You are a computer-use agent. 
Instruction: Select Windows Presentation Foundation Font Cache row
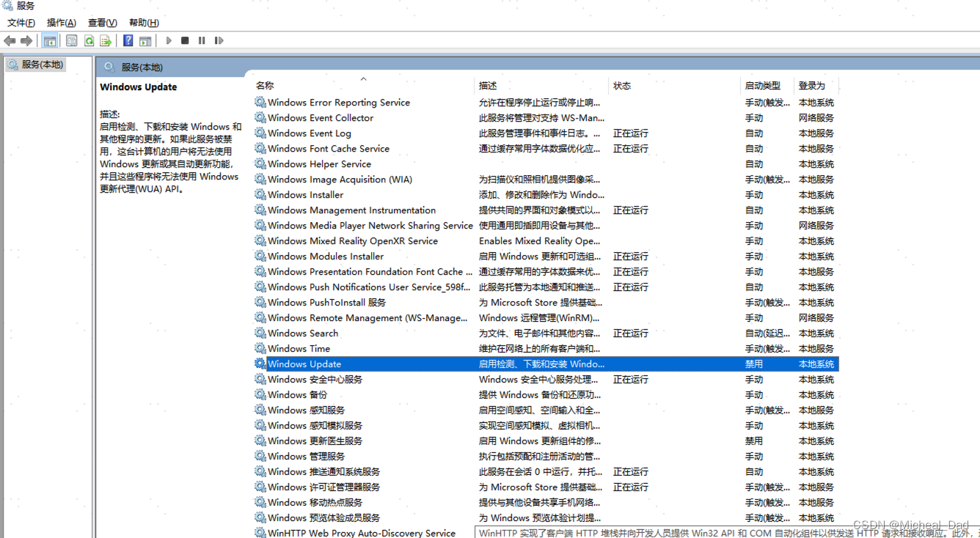coord(546,272)
